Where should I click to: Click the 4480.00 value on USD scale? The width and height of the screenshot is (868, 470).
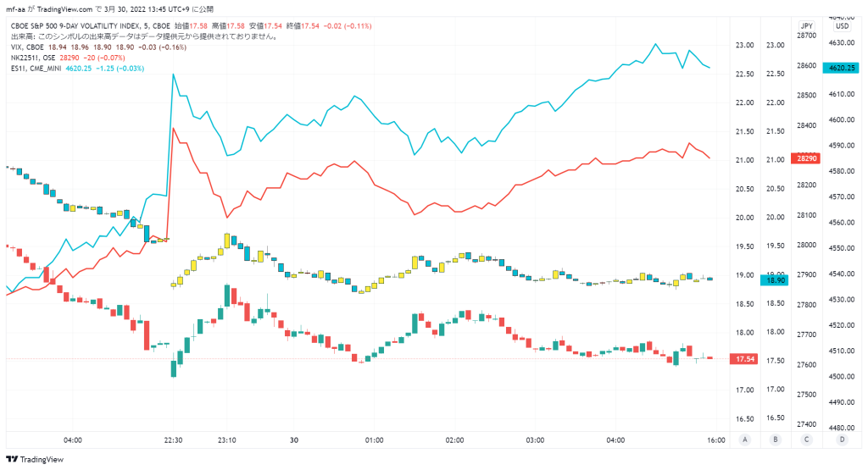[x=842, y=428]
